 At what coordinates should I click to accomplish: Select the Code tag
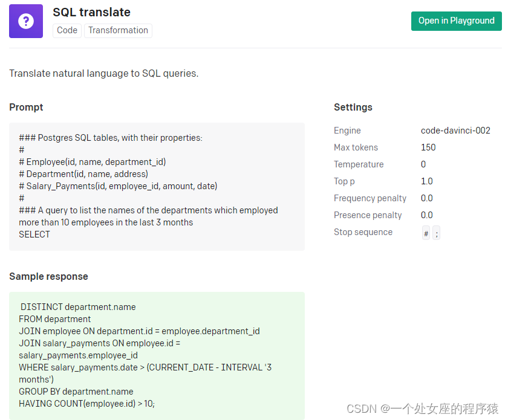point(67,30)
